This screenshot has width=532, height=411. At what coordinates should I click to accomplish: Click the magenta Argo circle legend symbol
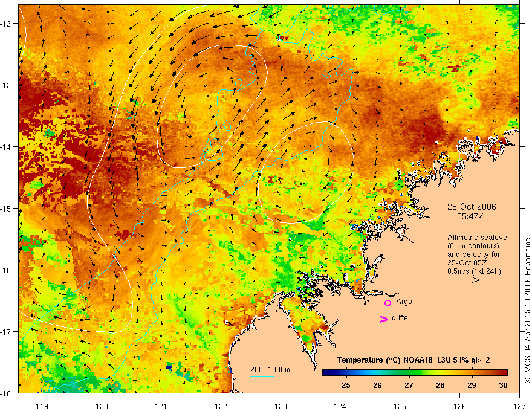tap(388, 303)
